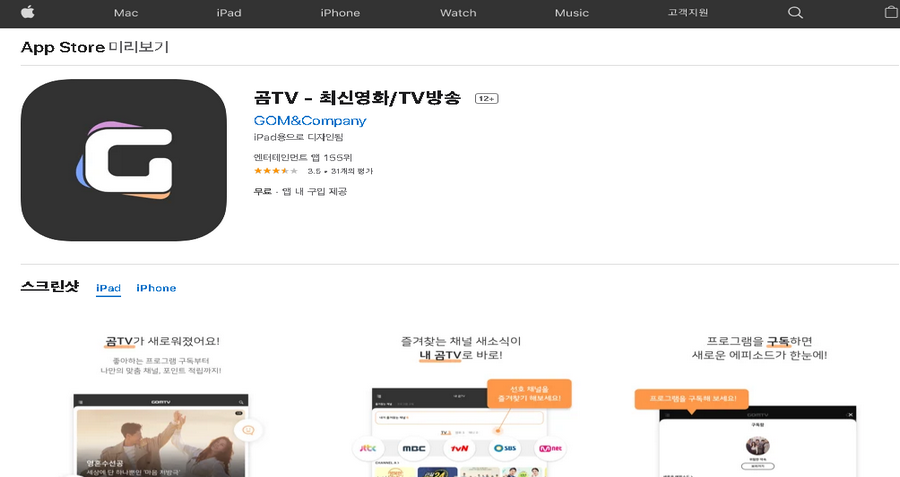
Task: Open the third screenshot about subscriptions
Action: pyautogui.click(x=758, y=441)
